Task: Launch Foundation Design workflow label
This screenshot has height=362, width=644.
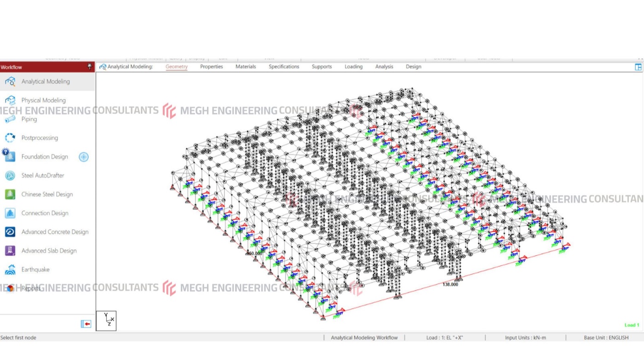Action: coord(45,157)
